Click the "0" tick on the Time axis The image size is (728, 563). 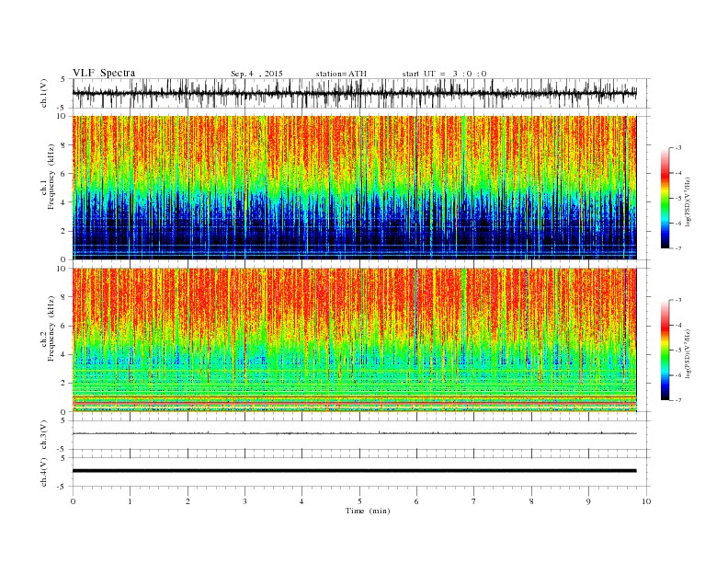click(73, 501)
